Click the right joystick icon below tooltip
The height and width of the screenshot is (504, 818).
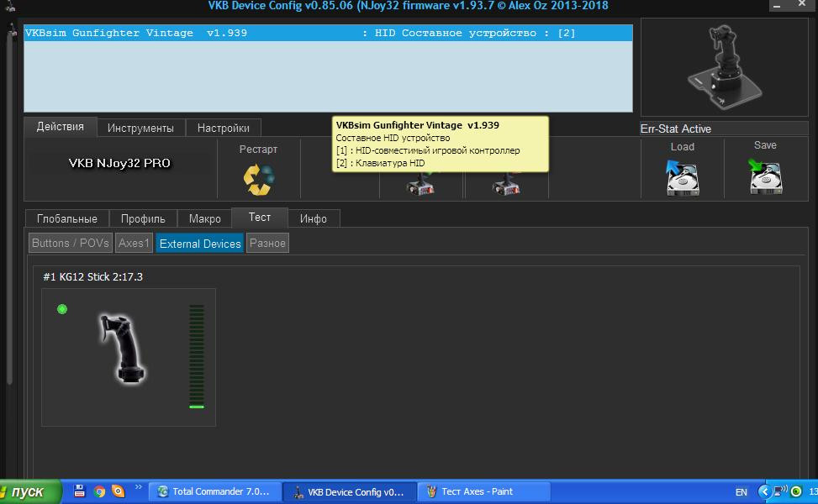(506, 183)
